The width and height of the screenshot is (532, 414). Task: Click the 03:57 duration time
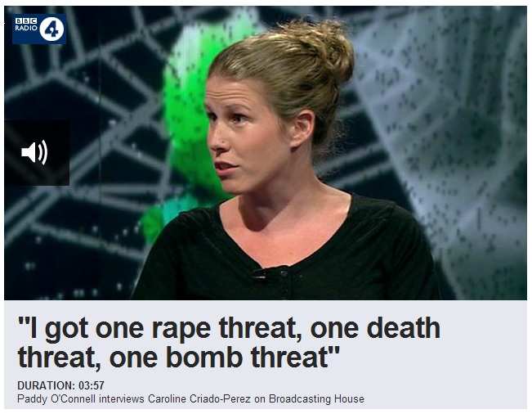point(92,385)
